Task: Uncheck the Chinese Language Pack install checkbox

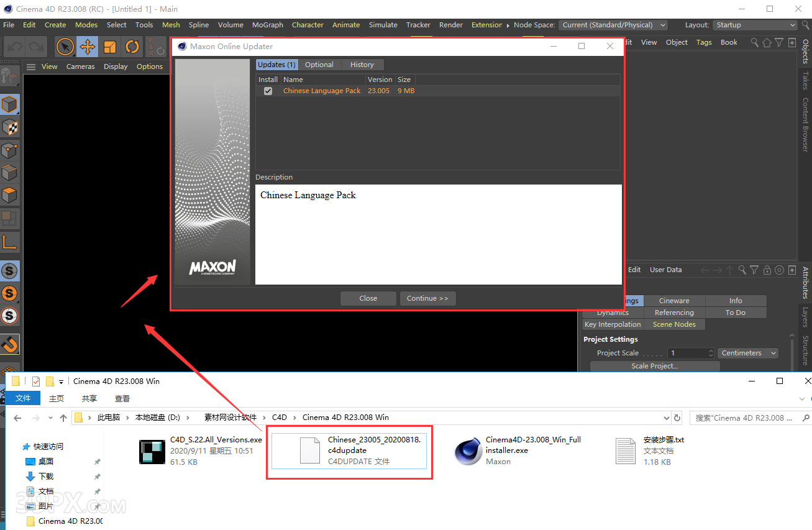Action: [x=268, y=91]
